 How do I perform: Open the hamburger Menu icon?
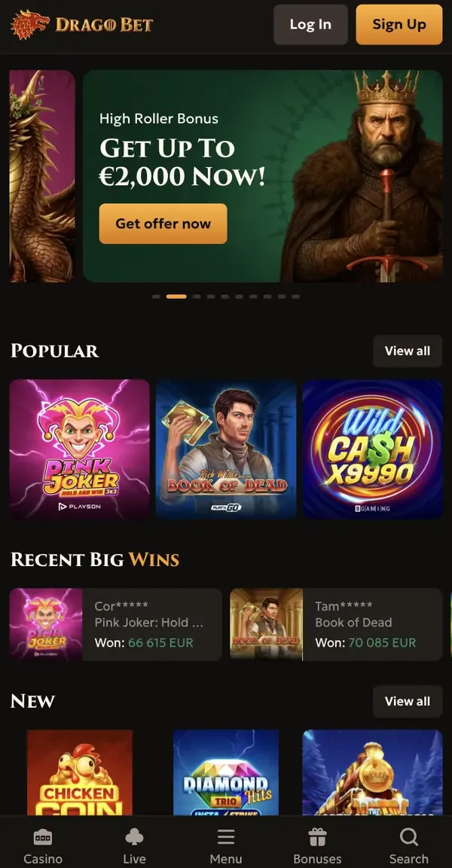click(225, 837)
